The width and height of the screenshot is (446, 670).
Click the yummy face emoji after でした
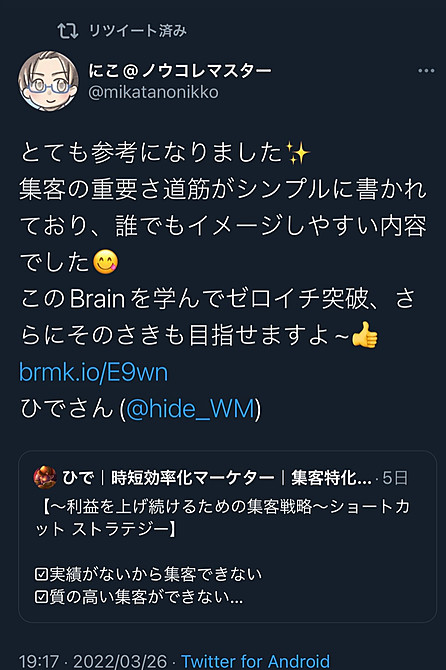[106, 262]
